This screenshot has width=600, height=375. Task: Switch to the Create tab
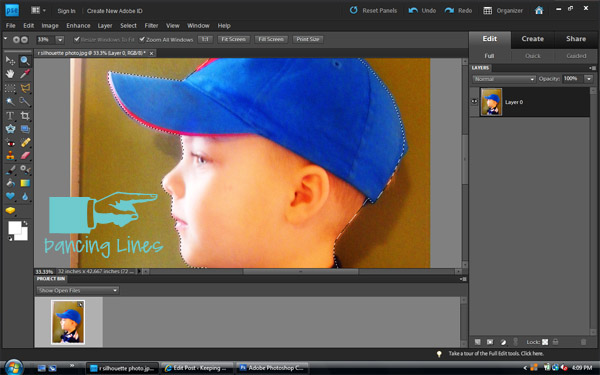532,39
